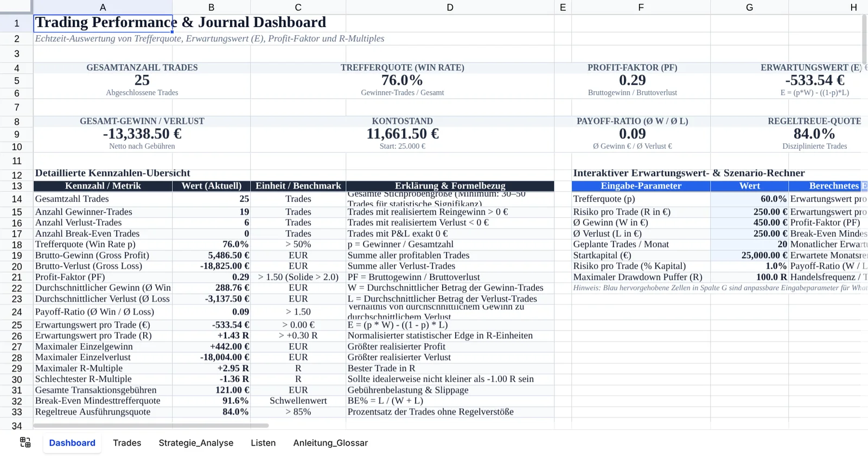Select Ø Gewinn value 450.00 €
This screenshot has height=456, width=868.
point(749,223)
